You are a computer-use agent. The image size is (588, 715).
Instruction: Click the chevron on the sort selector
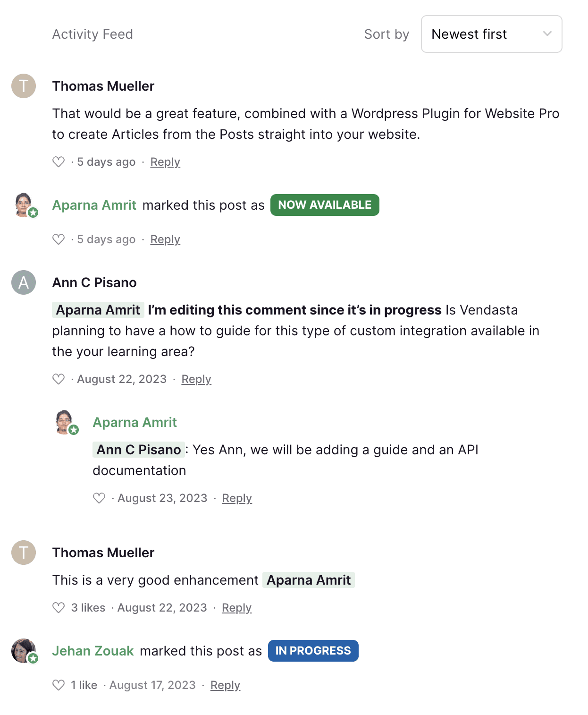547,34
